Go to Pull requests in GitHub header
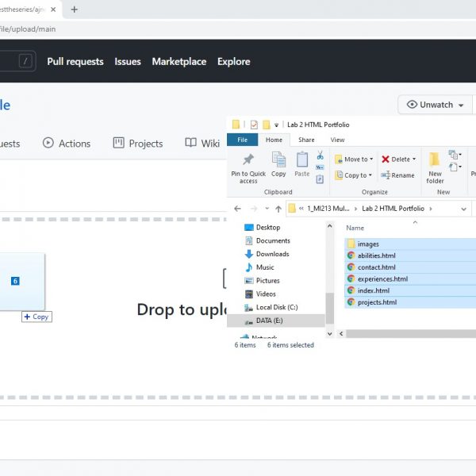This screenshot has height=476, width=476. [x=75, y=62]
